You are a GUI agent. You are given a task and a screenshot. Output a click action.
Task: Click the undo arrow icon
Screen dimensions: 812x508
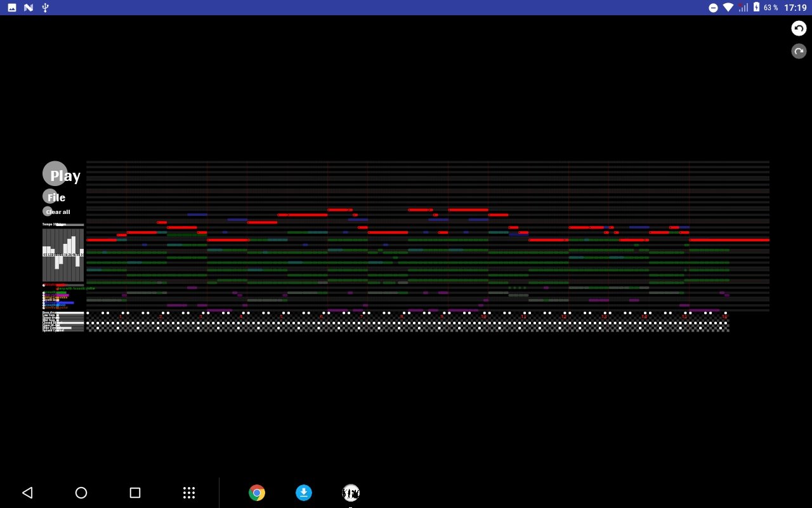(x=799, y=28)
